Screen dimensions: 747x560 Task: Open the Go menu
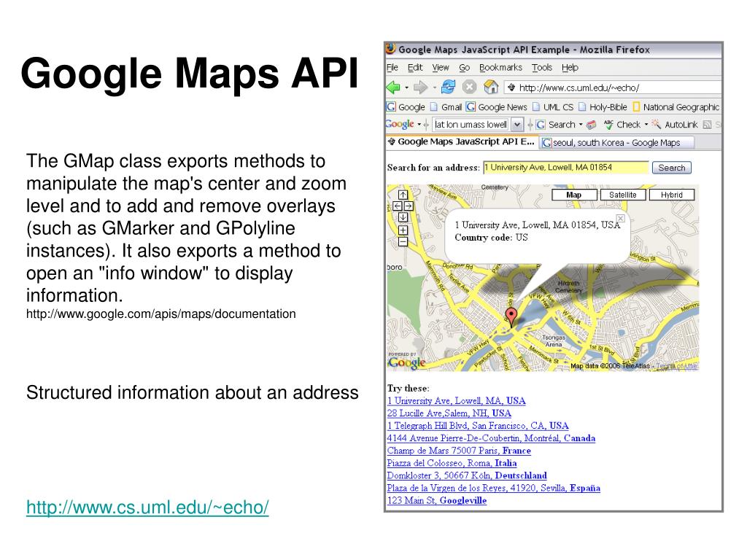[465, 68]
